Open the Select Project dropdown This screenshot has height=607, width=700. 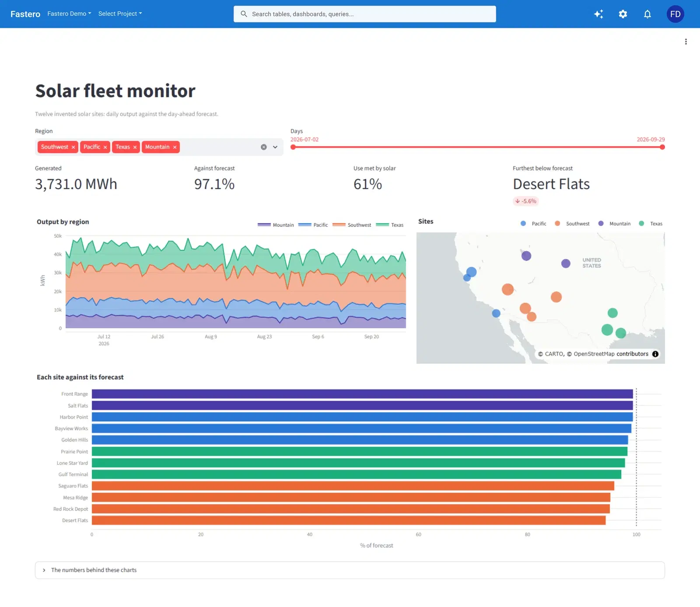(x=120, y=14)
